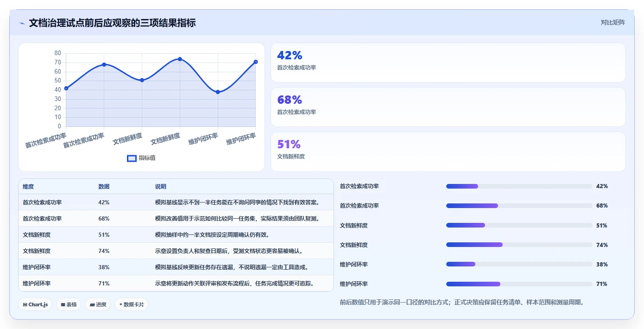The height and width of the screenshot is (329, 644).
Task: Click the 数据 column header
Action: coord(104,187)
